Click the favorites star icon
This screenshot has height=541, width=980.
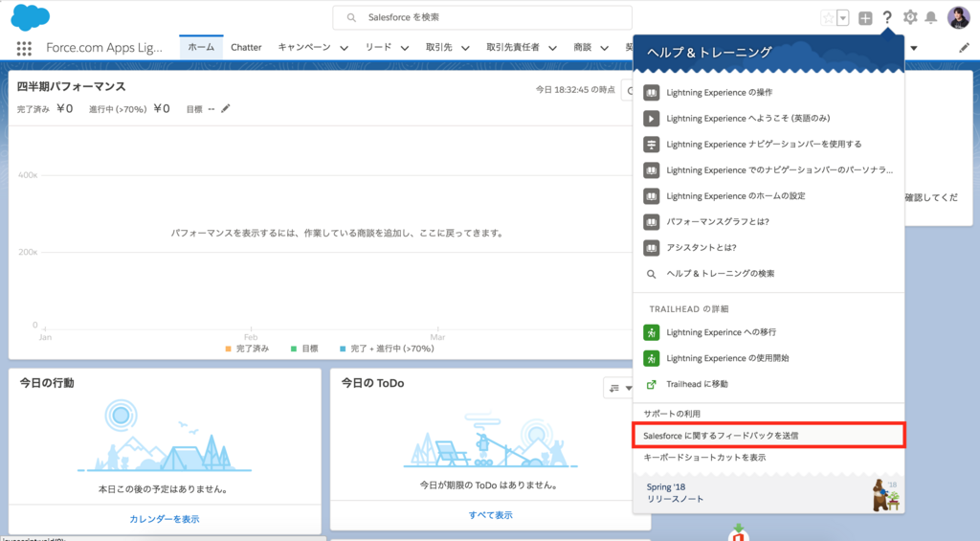(828, 18)
